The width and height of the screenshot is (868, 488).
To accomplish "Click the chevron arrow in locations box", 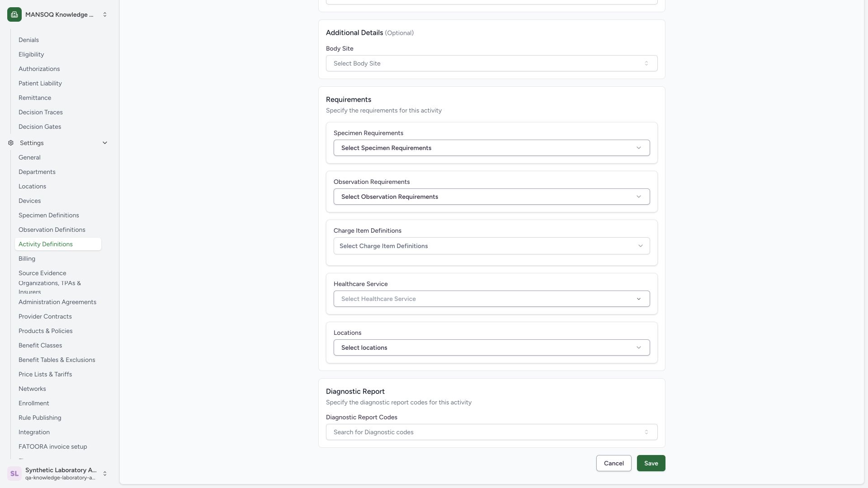I will tap(639, 347).
